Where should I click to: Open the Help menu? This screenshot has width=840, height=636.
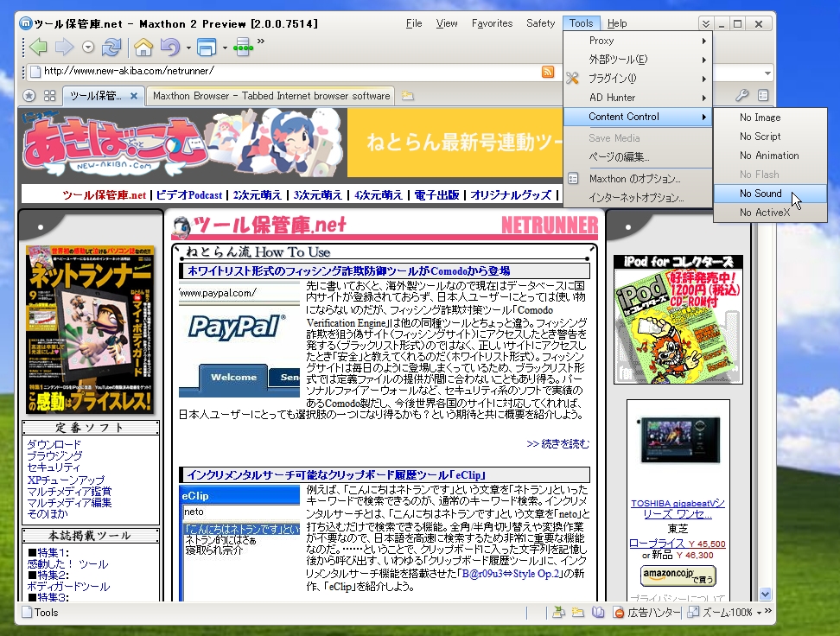pos(617,23)
